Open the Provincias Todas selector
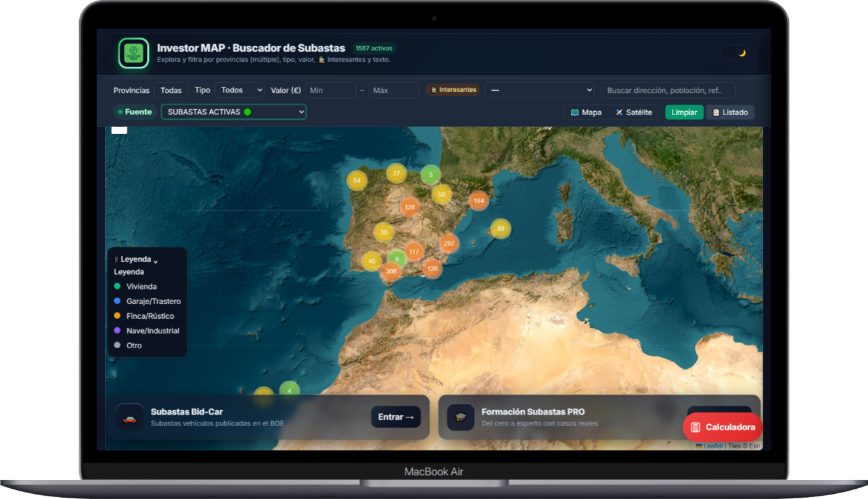The height and width of the screenshot is (499, 868). pos(171,90)
